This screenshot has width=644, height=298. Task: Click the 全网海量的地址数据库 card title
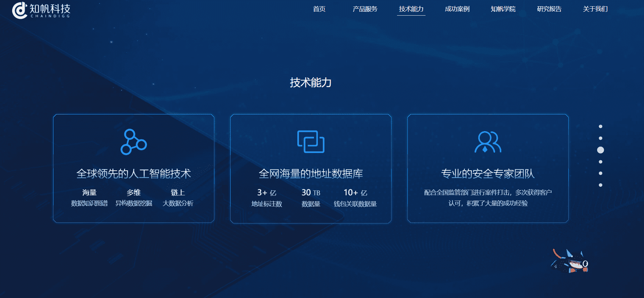311,173
